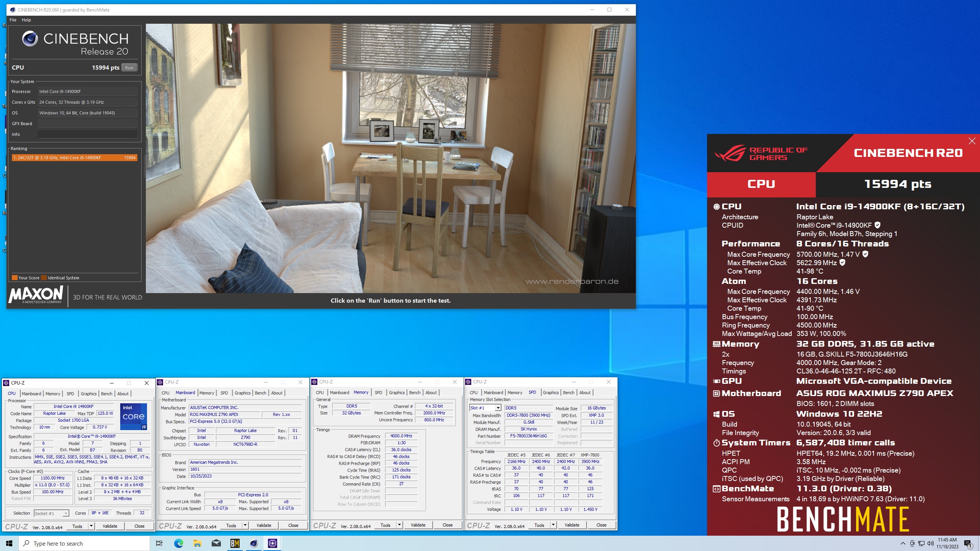
Task: Open the volume control in system tray
Action: 930,543
